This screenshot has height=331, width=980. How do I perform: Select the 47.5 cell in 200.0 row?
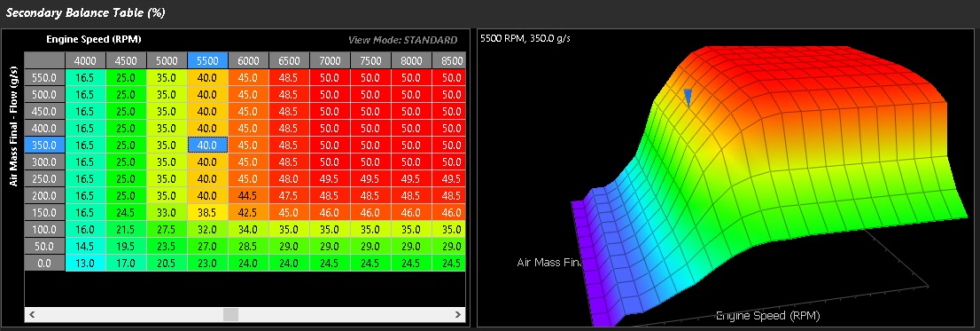click(290, 195)
